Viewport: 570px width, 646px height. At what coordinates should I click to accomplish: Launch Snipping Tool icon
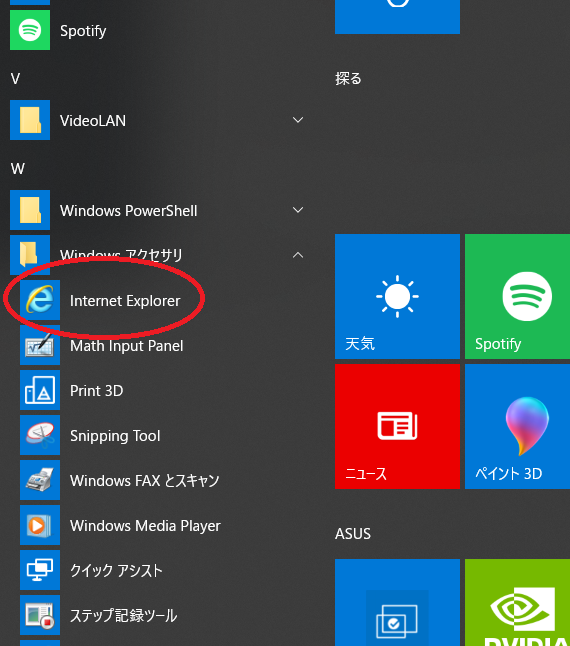tap(40, 435)
